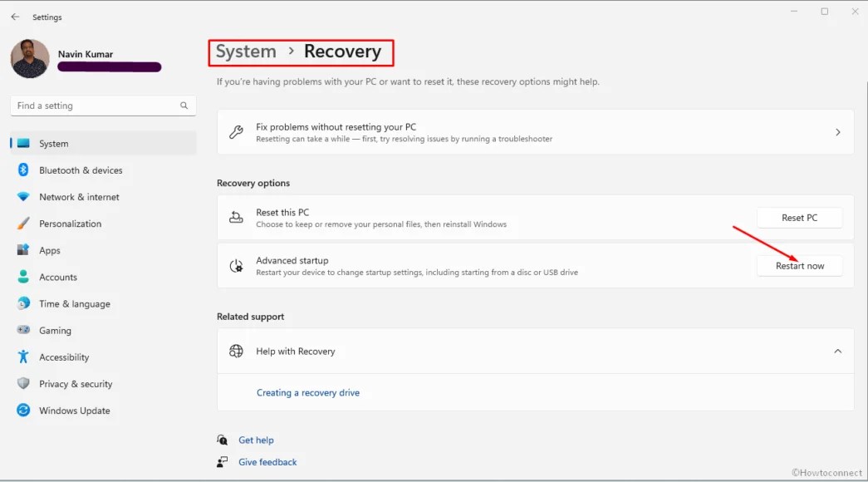This screenshot has width=868, height=482.
Task: Click the Time & language clock icon
Action: pos(22,303)
